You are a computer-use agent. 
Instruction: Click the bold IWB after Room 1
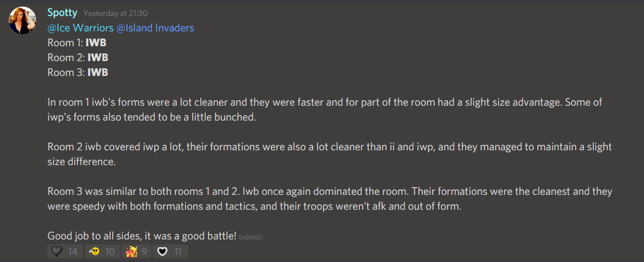tap(97, 42)
